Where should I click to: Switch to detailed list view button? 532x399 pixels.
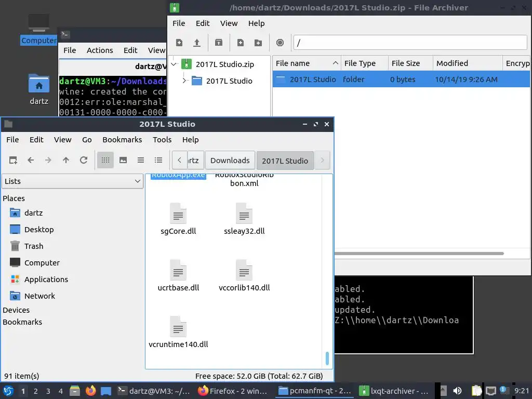coord(158,160)
